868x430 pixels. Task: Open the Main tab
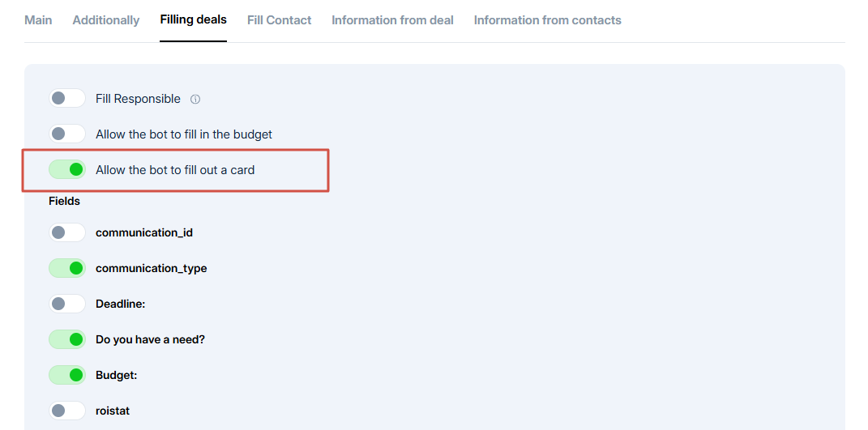pos(38,20)
